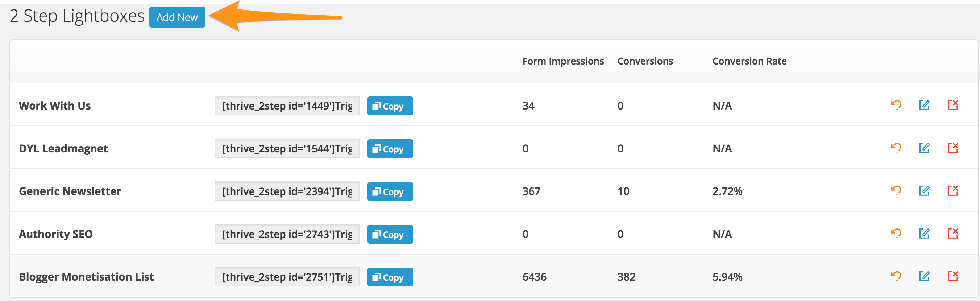Image resolution: width=980 pixels, height=301 pixels.
Task: Edit the DYL Leadmagnet lightbox
Action: [x=925, y=148]
